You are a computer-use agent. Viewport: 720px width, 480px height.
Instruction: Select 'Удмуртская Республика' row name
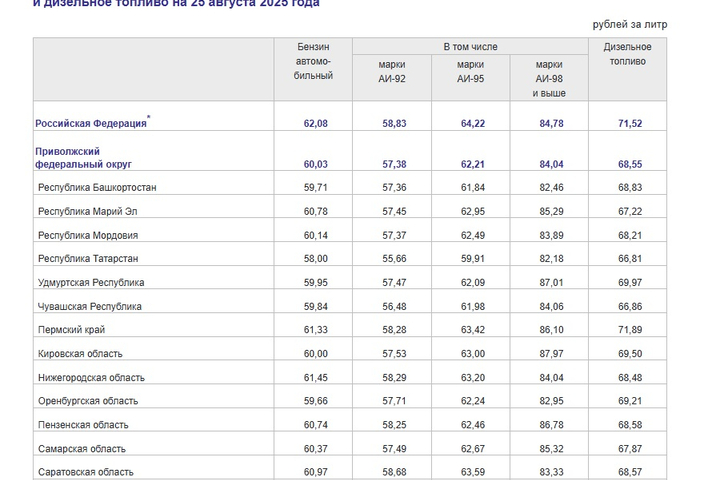pos(91,282)
